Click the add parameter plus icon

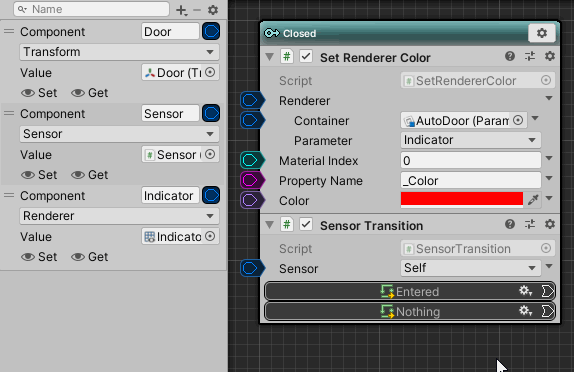click(182, 10)
